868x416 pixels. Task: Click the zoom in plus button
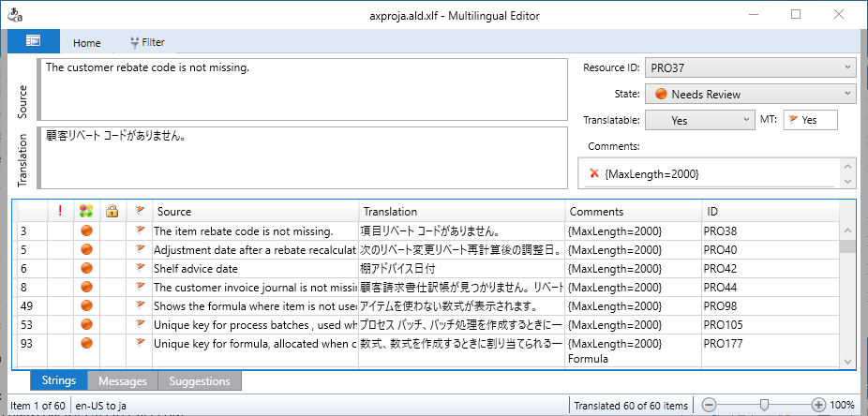click(819, 405)
